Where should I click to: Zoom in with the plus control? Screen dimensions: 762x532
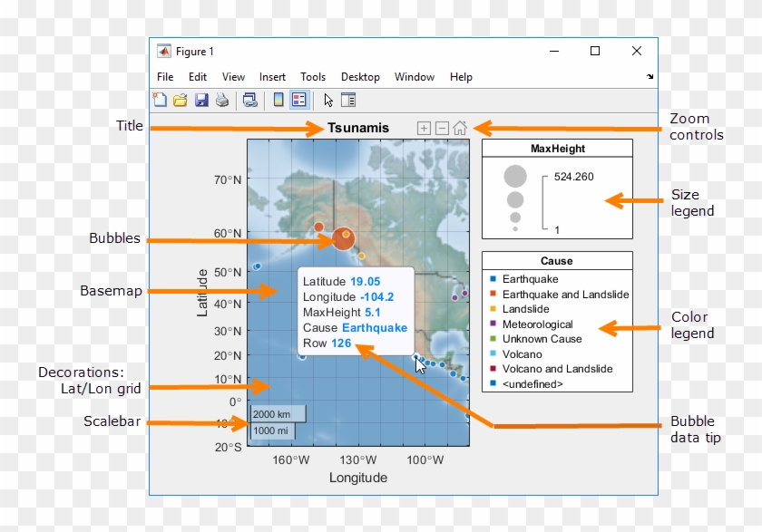(424, 128)
